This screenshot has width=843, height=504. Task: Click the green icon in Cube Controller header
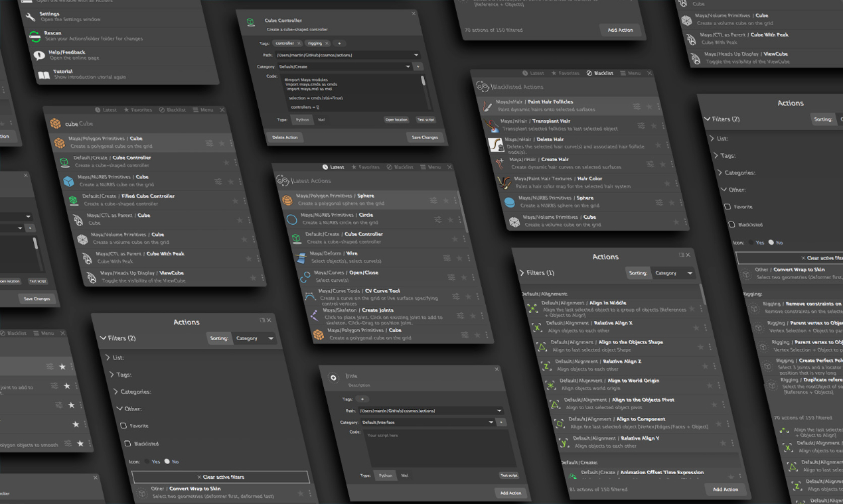pyautogui.click(x=250, y=22)
